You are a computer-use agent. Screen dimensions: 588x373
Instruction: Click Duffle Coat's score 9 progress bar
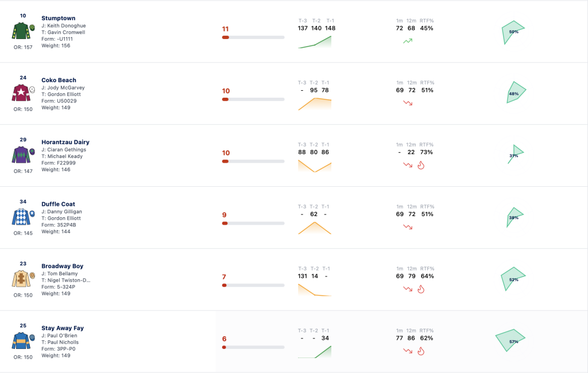[253, 223]
